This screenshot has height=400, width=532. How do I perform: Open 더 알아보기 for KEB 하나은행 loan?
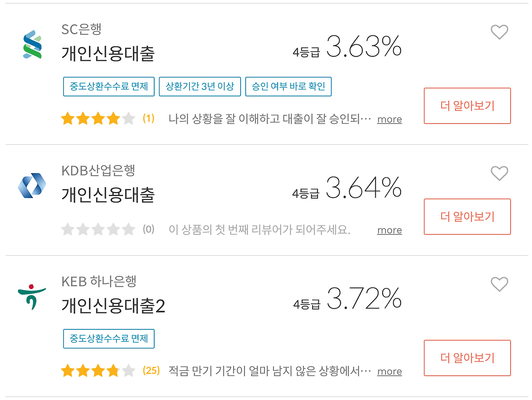467,358
